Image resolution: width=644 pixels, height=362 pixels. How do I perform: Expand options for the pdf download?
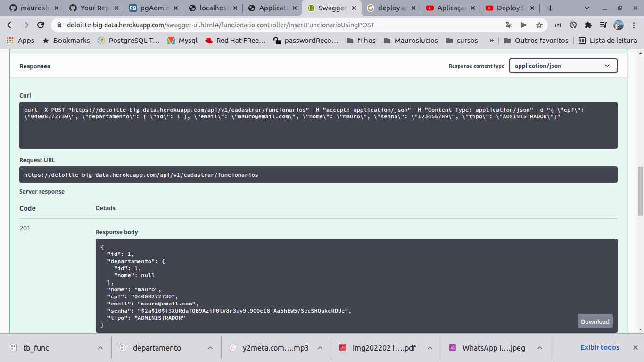[x=430, y=348]
